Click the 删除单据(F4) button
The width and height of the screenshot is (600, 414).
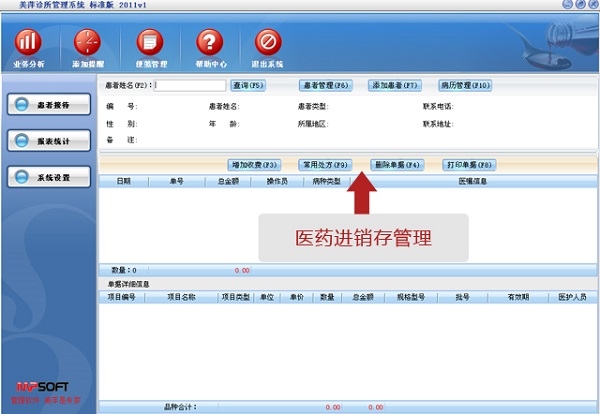click(397, 165)
